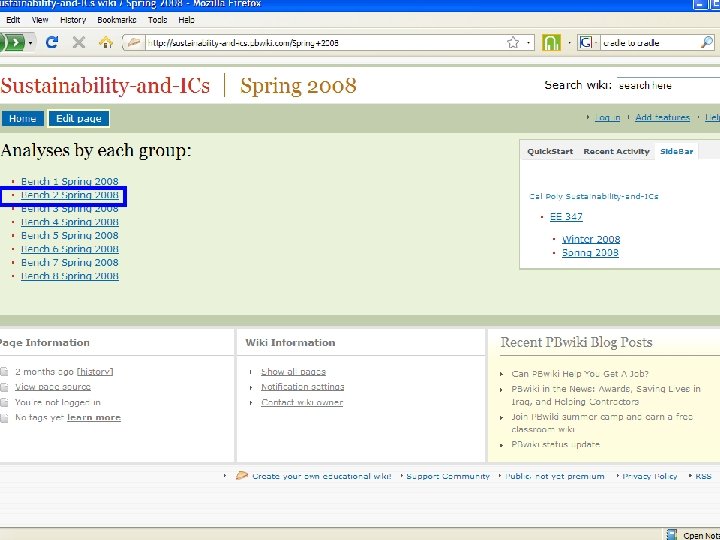The image size is (720, 540).
Task: Click the footer wiki pencil icon
Action: 242,475
